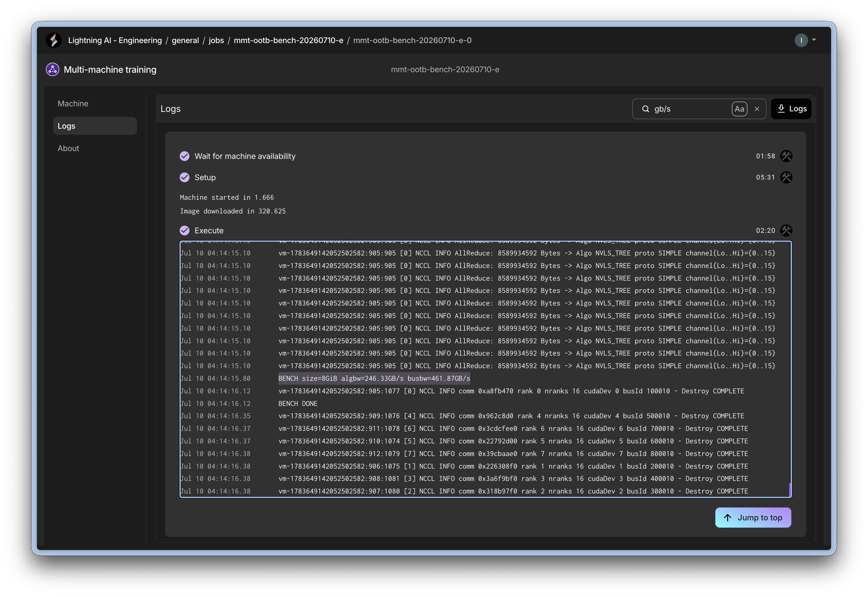Collapse the Execute step
Viewport: 868px width, 597px height.
tap(209, 231)
